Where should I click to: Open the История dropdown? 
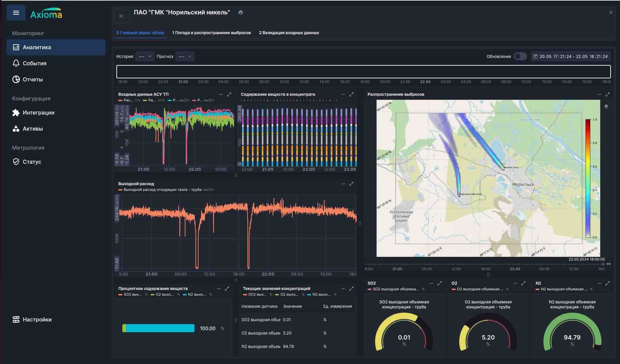click(145, 56)
